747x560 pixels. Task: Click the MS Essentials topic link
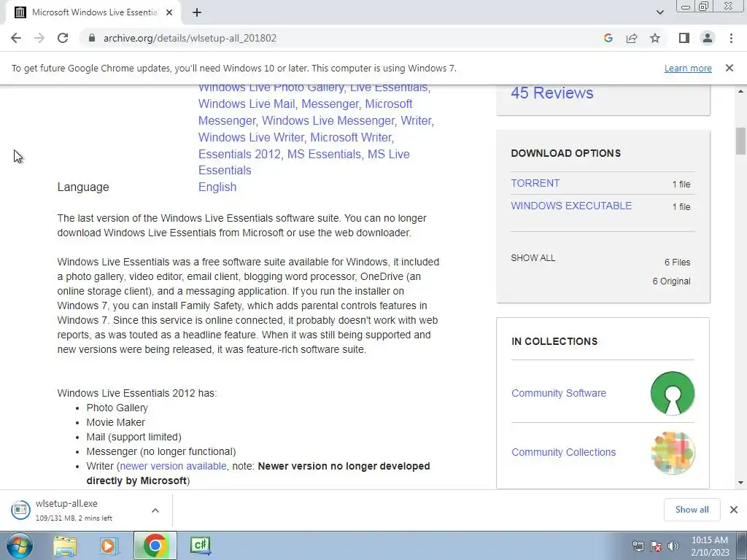coord(324,155)
